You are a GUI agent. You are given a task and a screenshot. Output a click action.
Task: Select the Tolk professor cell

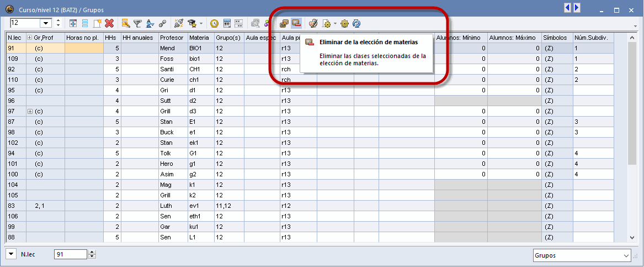coord(173,153)
